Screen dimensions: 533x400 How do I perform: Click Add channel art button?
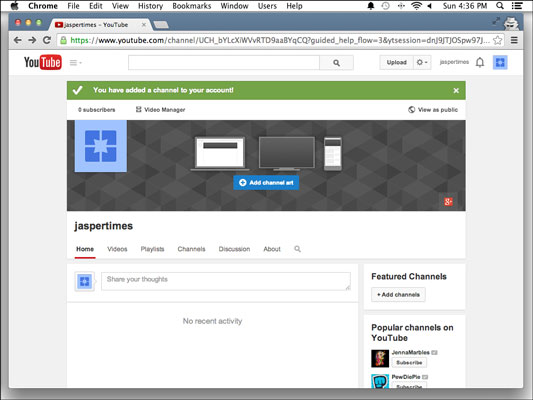pyautogui.click(x=266, y=182)
